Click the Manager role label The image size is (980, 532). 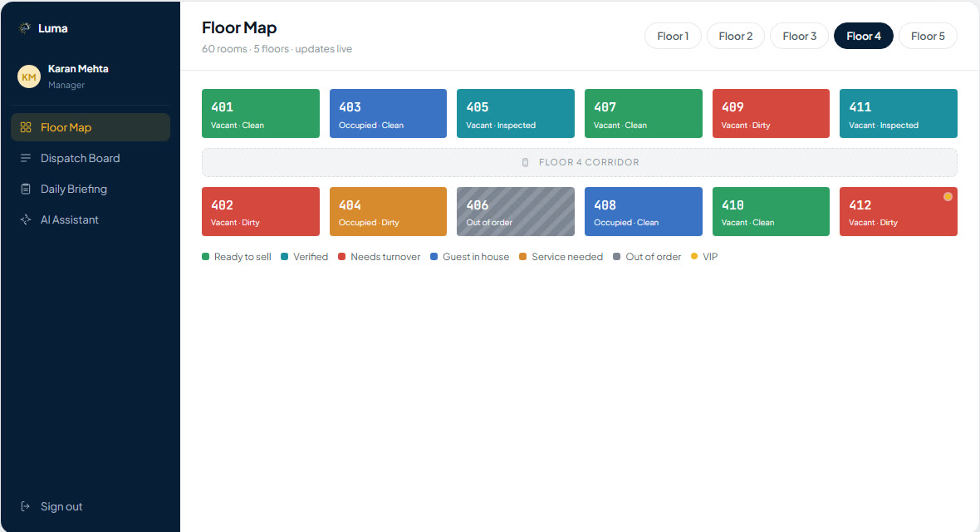click(x=66, y=85)
